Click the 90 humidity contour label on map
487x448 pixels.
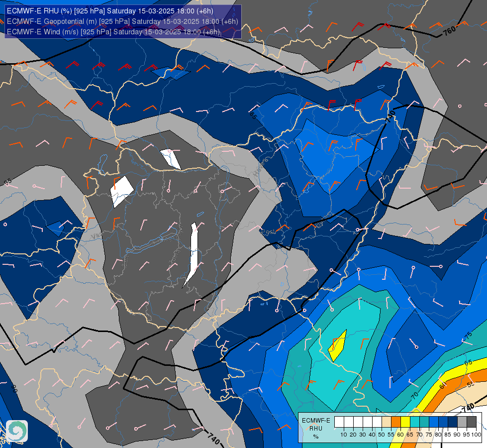point(14,389)
